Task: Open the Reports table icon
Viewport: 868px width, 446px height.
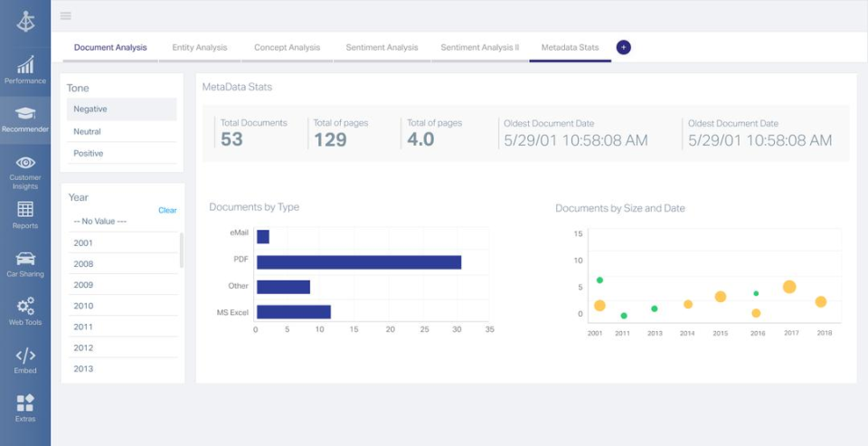Action: tap(25, 210)
